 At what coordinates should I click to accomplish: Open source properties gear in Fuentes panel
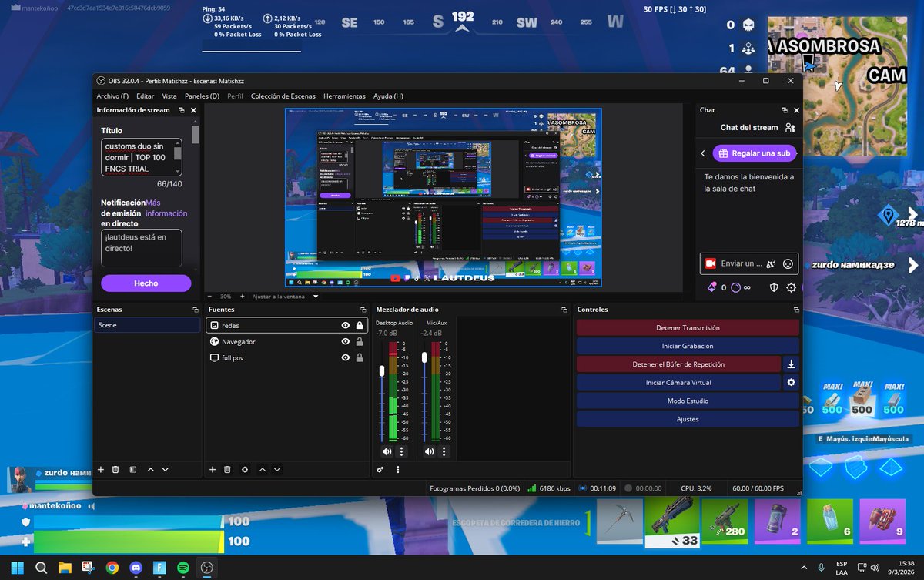(x=245, y=469)
